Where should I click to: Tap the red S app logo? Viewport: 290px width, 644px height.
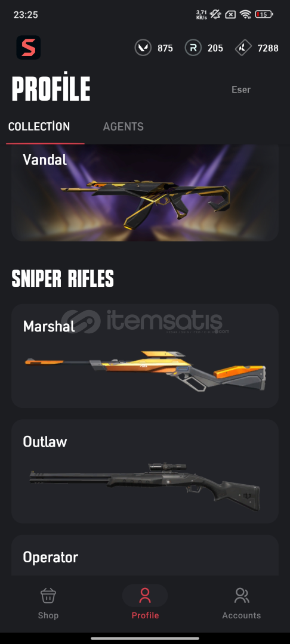coord(28,48)
